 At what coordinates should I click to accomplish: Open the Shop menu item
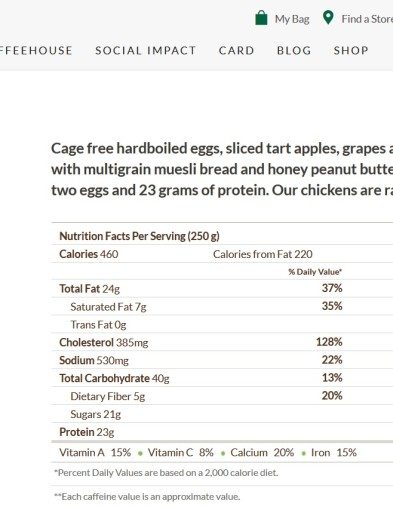pyautogui.click(x=351, y=50)
